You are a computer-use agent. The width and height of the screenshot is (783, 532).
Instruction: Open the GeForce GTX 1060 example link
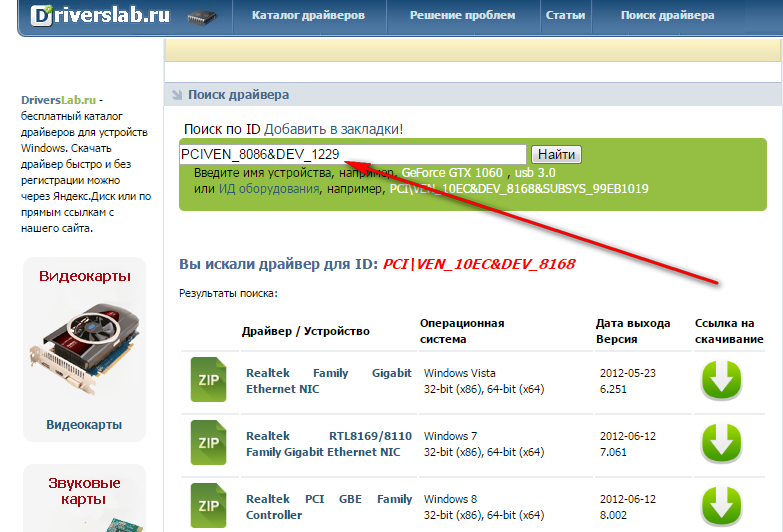pyautogui.click(x=452, y=173)
